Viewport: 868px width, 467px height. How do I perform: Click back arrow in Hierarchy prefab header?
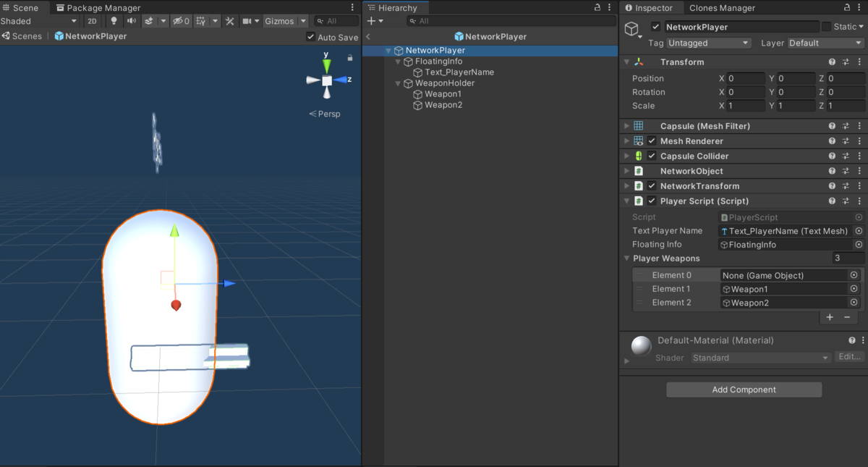pyautogui.click(x=368, y=36)
